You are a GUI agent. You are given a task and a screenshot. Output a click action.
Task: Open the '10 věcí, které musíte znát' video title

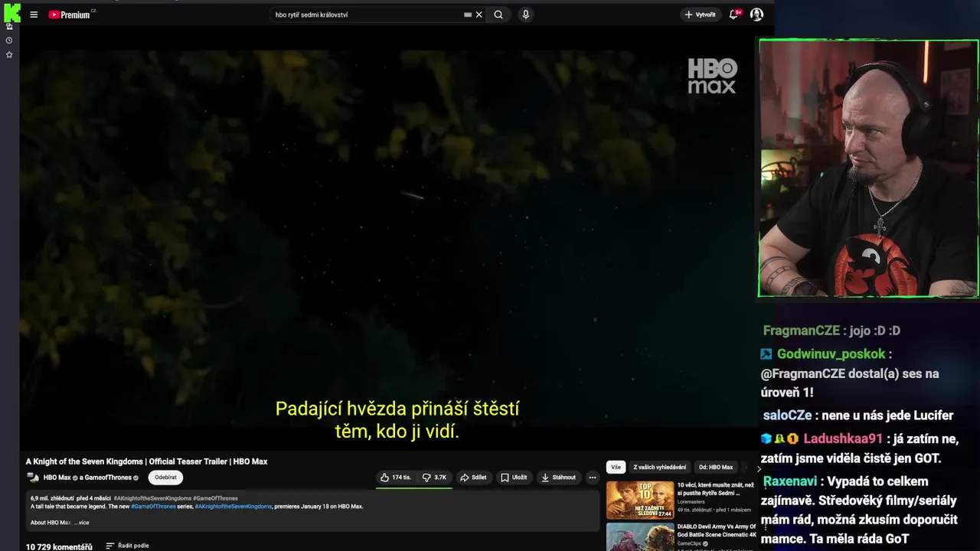[716, 489]
